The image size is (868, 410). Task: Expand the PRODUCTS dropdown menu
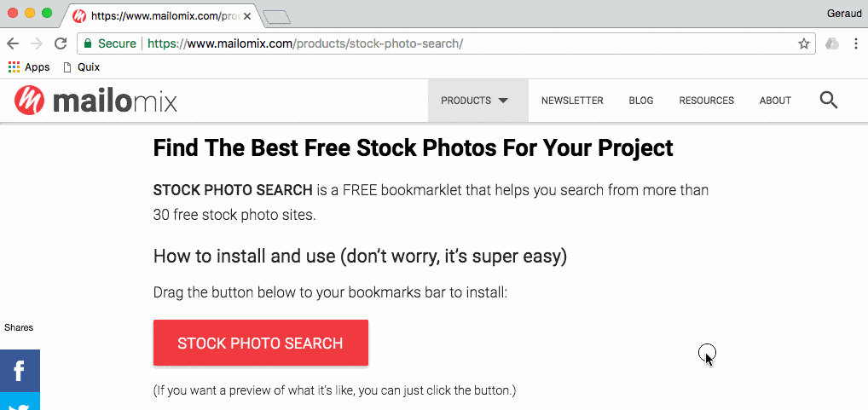474,101
